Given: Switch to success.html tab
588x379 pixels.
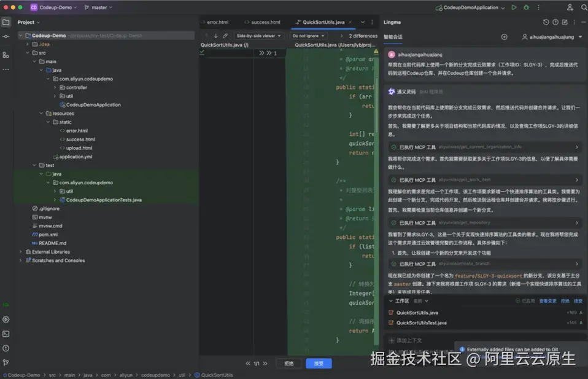Looking at the screenshot, I should click(263, 22).
